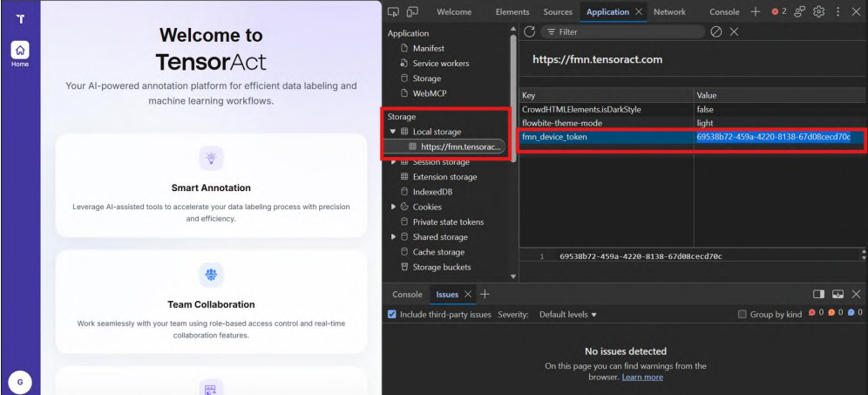This screenshot has height=395, width=868.
Task: Open the DevTools three-dot customize menu
Action: coord(838,11)
